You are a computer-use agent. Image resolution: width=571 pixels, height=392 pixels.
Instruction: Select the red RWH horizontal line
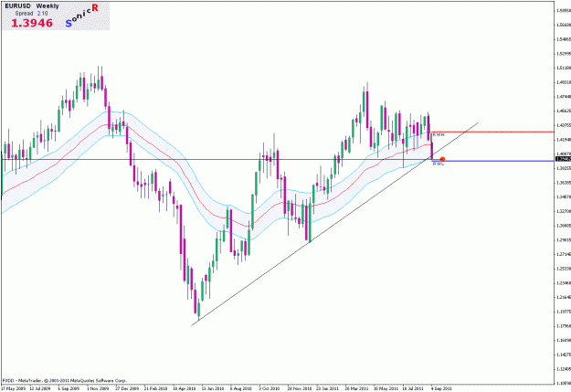(x=492, y=132)
